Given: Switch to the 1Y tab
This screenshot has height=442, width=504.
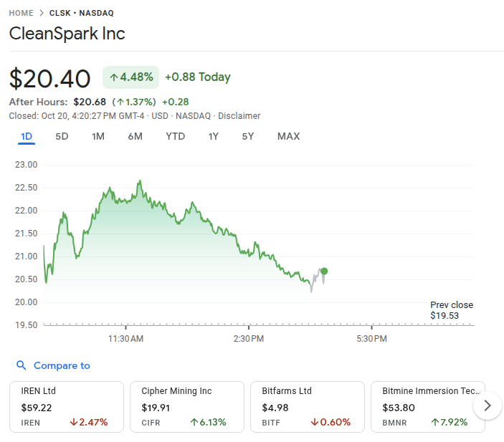Looking at the screenshot, I should 214,136.
